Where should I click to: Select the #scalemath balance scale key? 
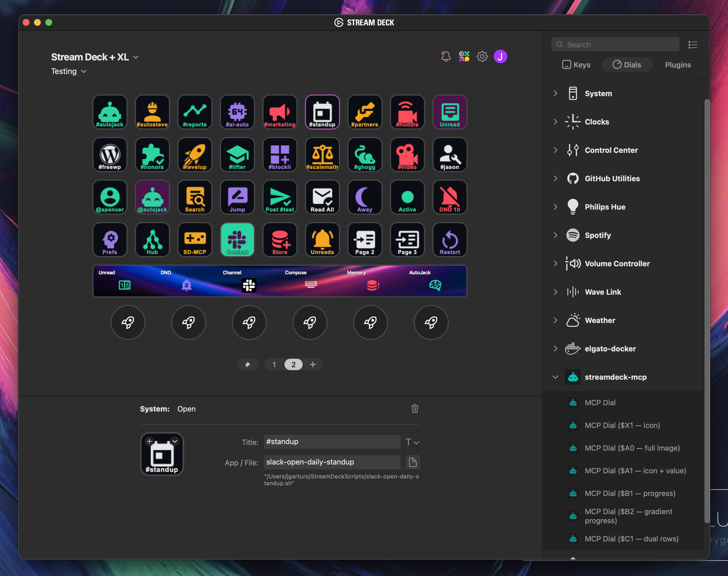(x=322, y=155)
